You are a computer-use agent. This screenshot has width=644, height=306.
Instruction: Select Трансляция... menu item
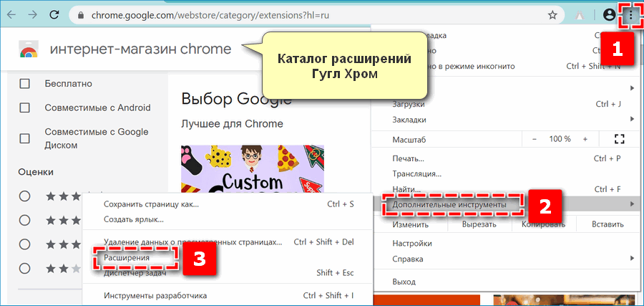click(507, 174)
